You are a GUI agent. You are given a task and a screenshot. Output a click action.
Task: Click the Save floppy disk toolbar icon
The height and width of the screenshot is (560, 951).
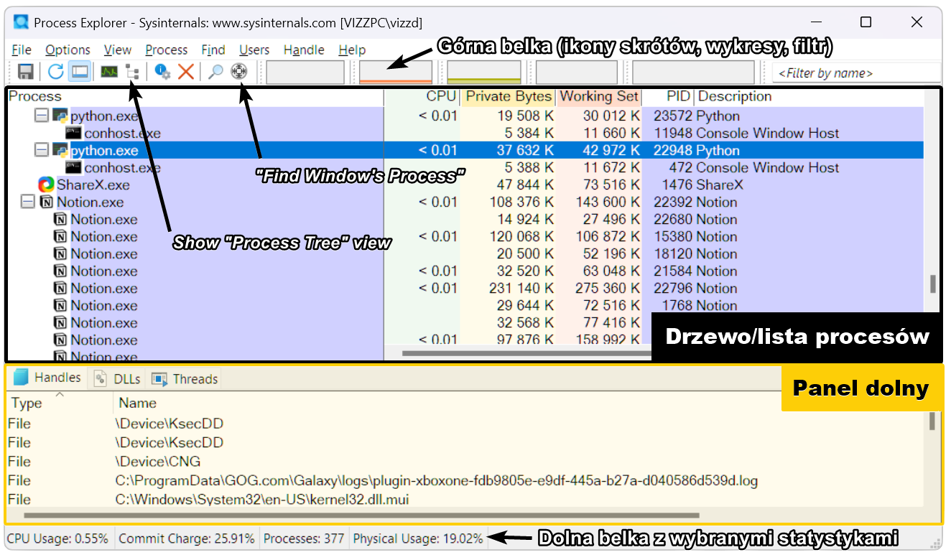click(x=26, y=72)
